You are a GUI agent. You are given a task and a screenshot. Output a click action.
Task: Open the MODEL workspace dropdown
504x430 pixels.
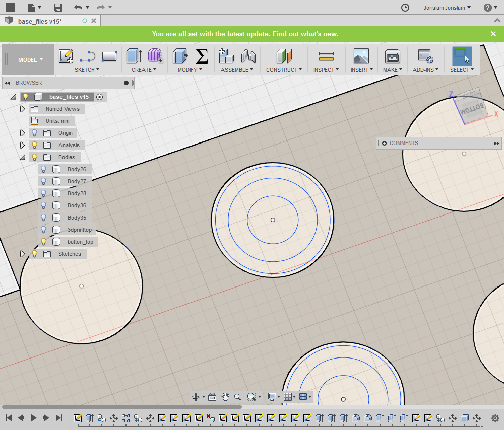30,60
